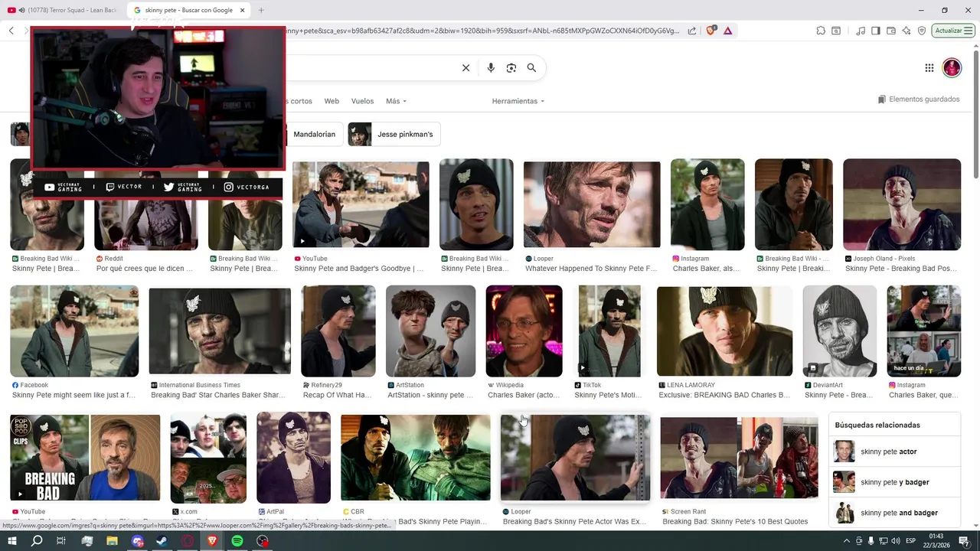Open the Leo AI sparkle icon

[906, 31]
